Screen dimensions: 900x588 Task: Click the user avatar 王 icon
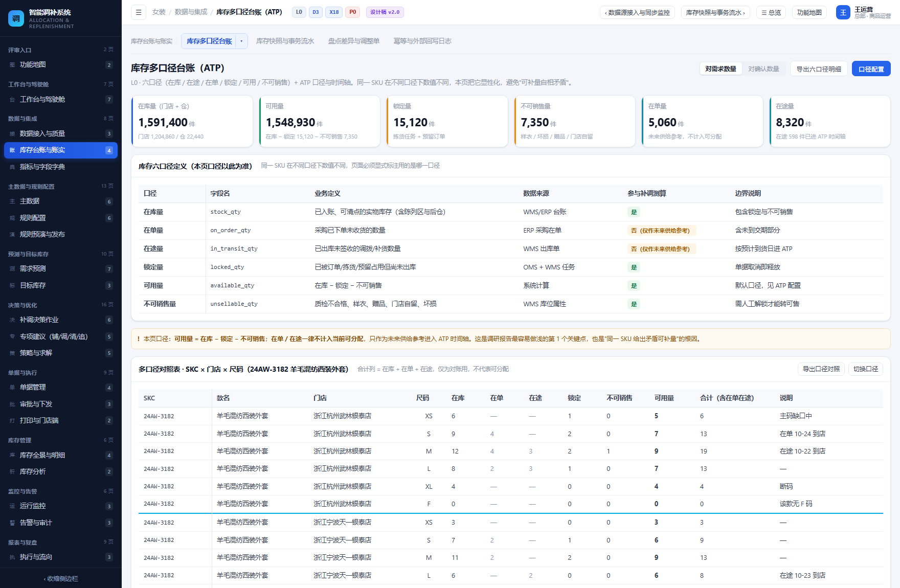pos(843,12)
